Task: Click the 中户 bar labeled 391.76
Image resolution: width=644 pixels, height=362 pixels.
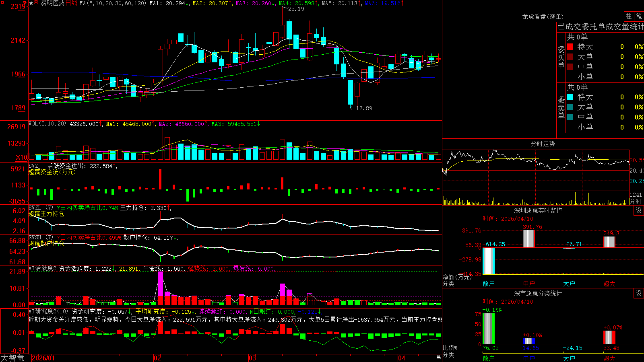Action: tap(529, 239)
